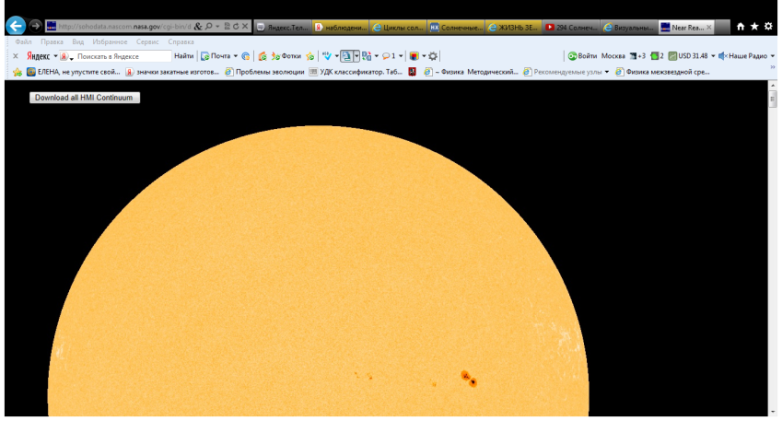Click the Москва location link
The image size is (782, 421).
(x=613, y=56)
